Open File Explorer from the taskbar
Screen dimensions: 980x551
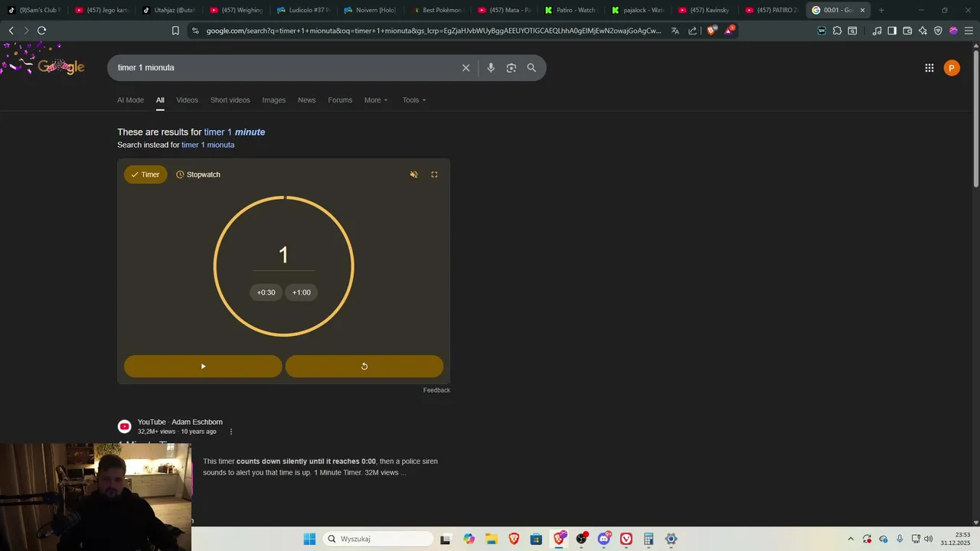pyautogui.click(x=491, y=539)
